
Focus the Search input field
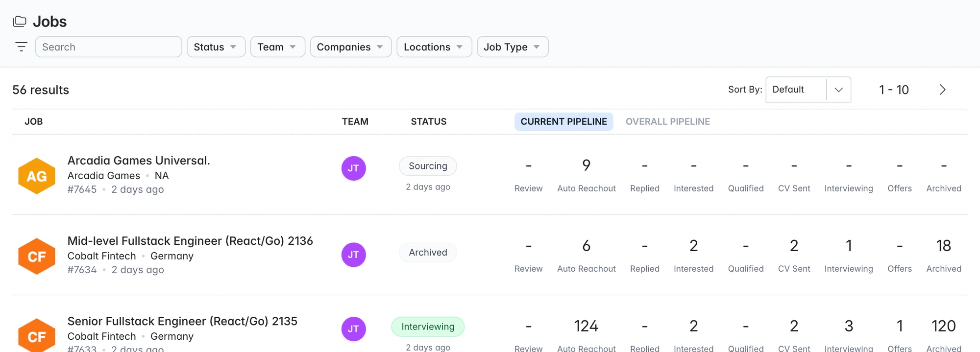(108, 47)
